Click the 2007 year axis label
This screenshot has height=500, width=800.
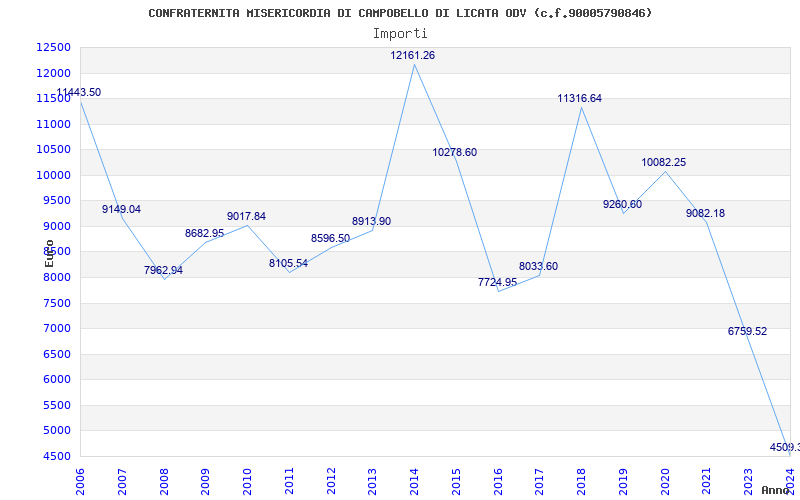pyautogui.click(x=122, y=481)
